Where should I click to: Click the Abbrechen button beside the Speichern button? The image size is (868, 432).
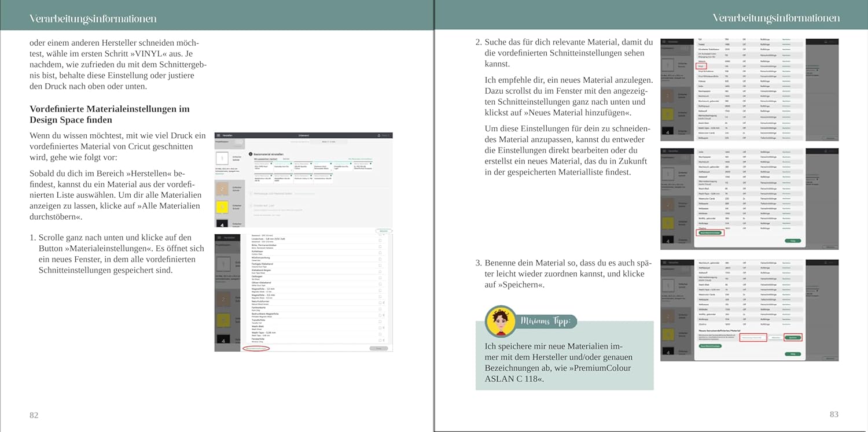click(775, 337)
